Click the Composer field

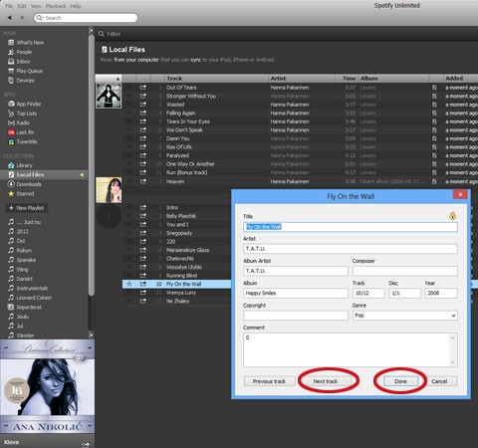click(x=405, y=271)
